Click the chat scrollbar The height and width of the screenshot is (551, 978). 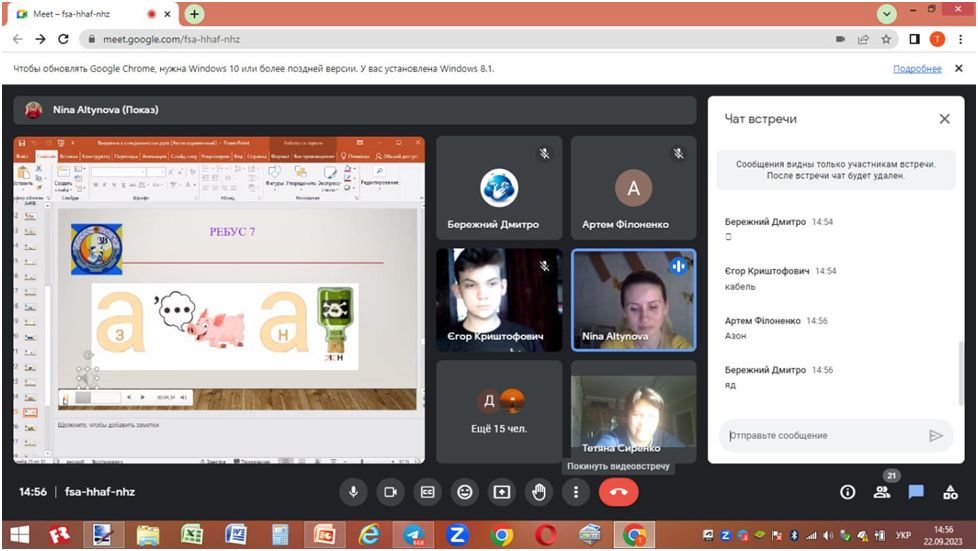click(961, 373)
